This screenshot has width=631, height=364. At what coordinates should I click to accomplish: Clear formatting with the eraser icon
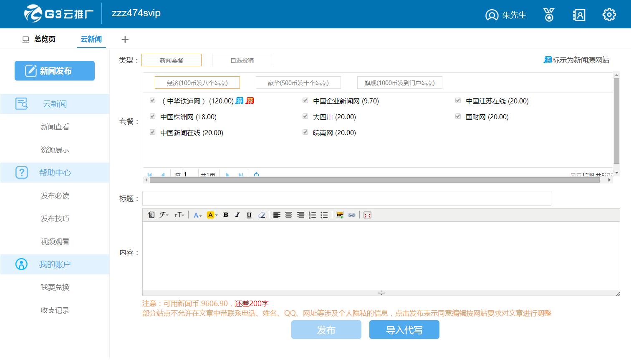click(261, 215)
